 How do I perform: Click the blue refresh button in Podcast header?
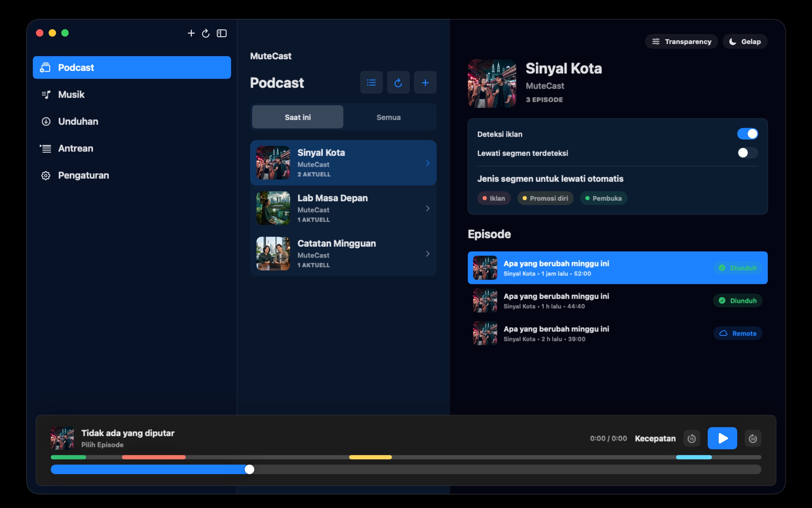tap(398, 82)
